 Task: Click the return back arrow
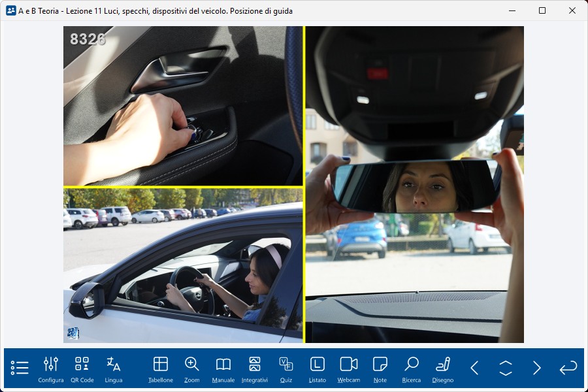click(568, 368)
